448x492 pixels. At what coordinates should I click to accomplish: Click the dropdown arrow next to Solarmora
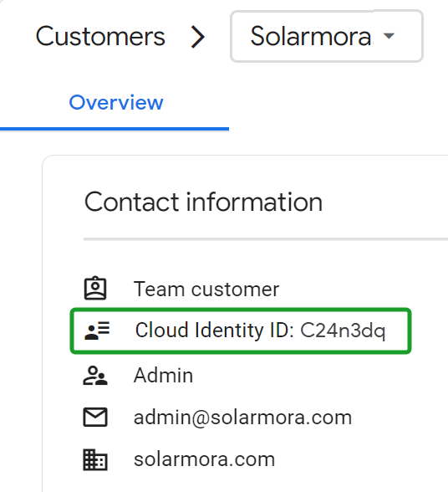[x=389, y=36]
